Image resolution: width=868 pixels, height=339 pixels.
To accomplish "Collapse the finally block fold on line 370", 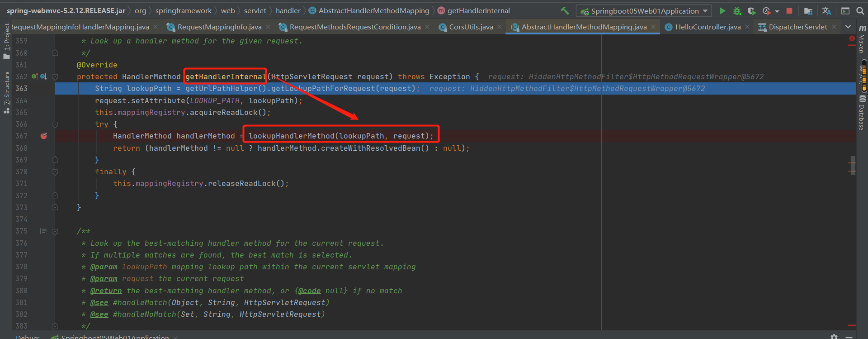I will click(x=55, y=172).
